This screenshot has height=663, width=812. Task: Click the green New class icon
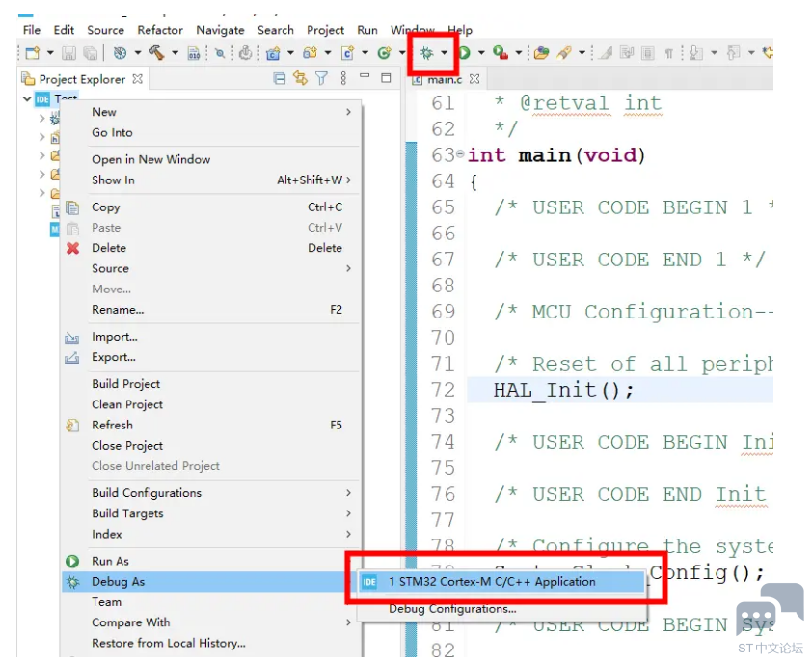pyautogui.click(x=384, y=53)
